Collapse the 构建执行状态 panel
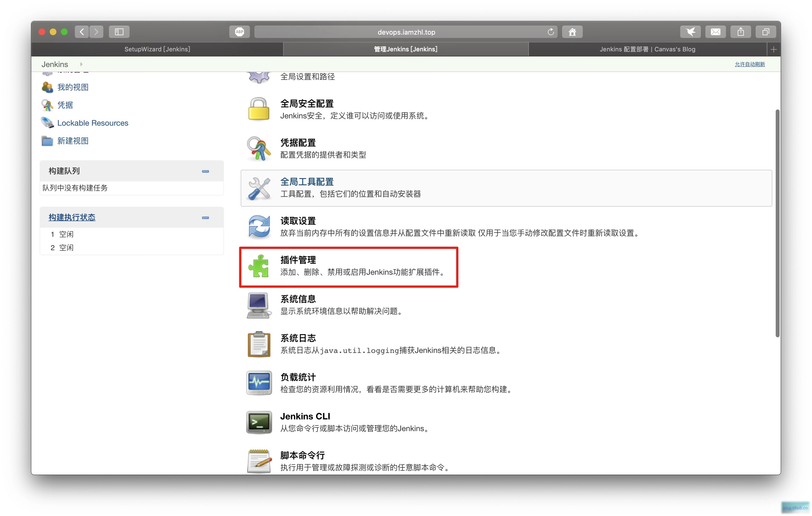Image resolution: width=812 pixels, height=516 pixels. click(205, 218)
